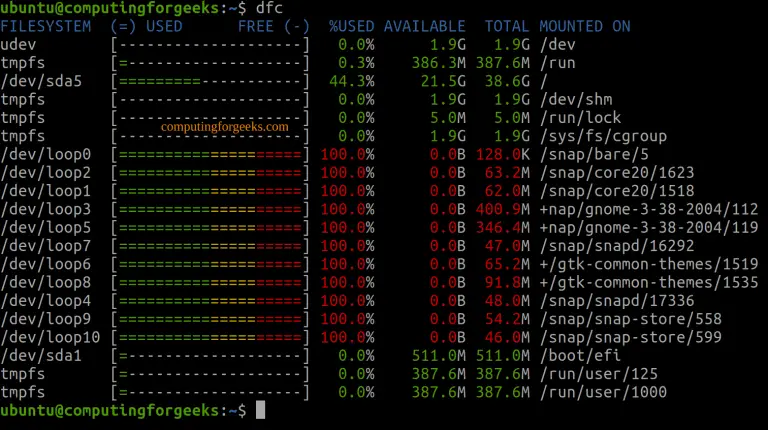Viewport: 768px width, 430px height.
Task: Click the /snap/snapd/17336 mount point
Action: [x=617, y=301]
